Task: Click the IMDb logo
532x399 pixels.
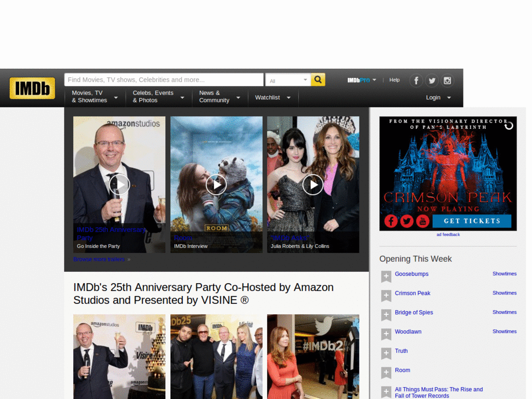Action: 32,88
